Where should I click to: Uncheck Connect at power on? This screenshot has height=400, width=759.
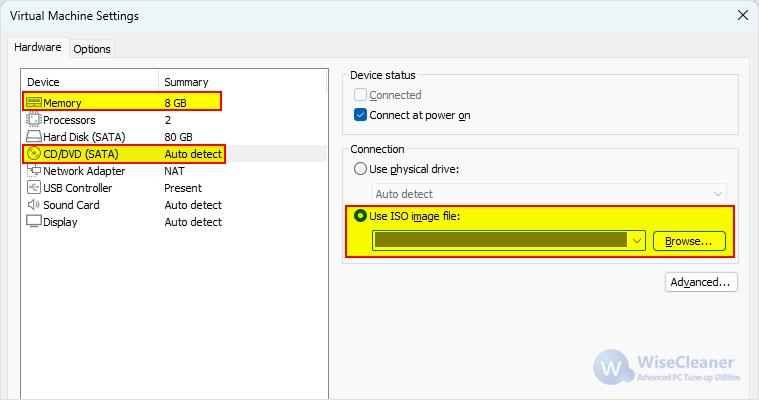[360, 115]
